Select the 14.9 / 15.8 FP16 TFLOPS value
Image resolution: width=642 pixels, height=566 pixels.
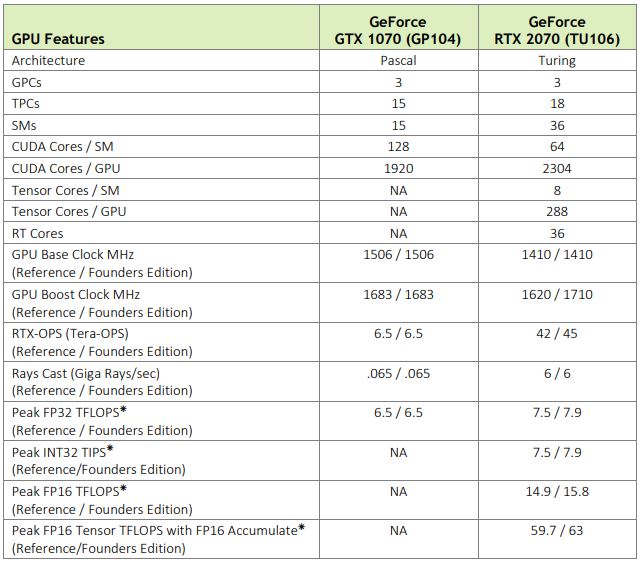click(x=557, y=492)
